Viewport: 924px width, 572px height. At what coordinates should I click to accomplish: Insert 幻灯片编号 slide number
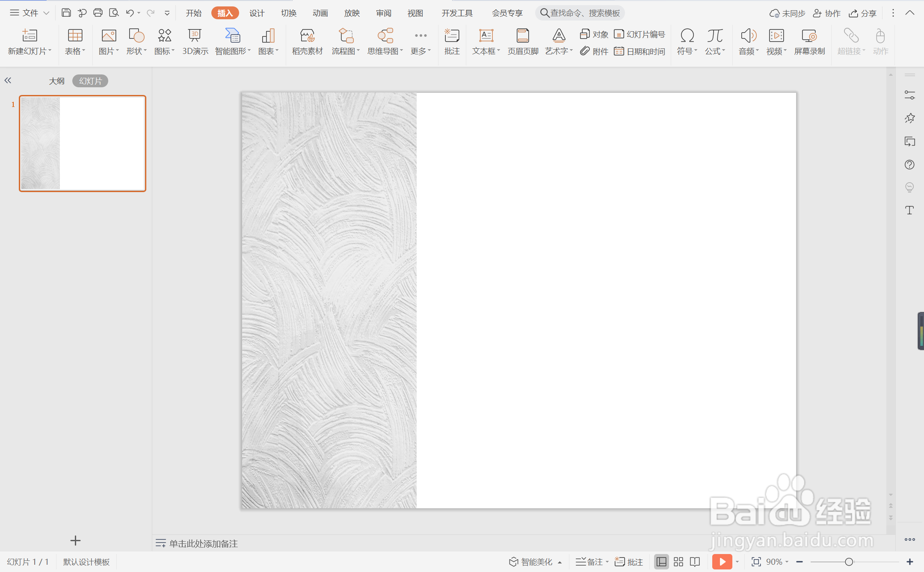pyautogui.click(x=640, y=34)
